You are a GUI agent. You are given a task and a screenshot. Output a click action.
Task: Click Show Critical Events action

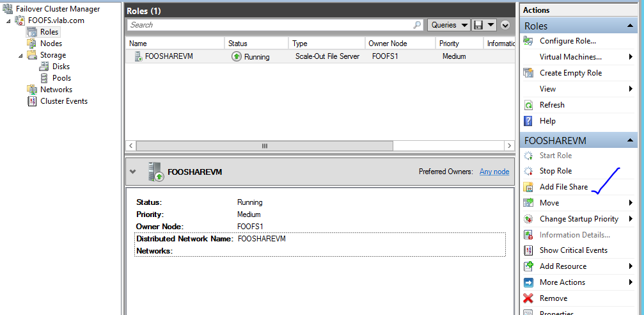574,250
